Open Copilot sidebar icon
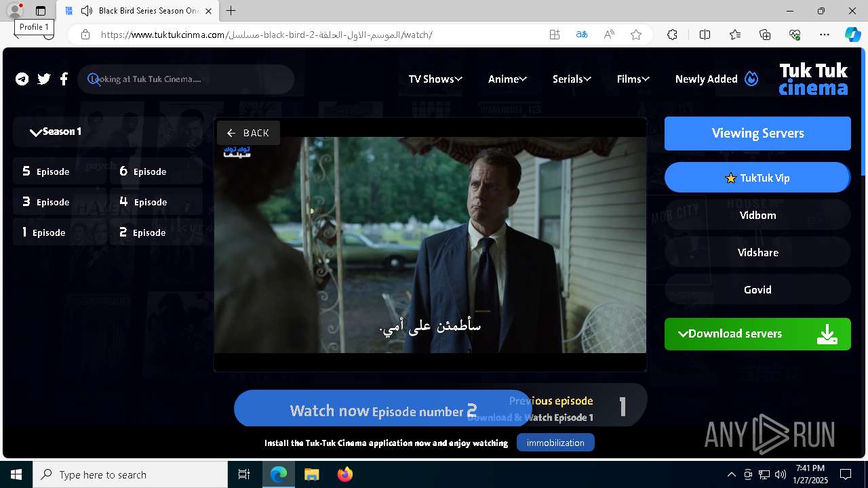This screenshot has width=868, height=488. pos(852,35)
